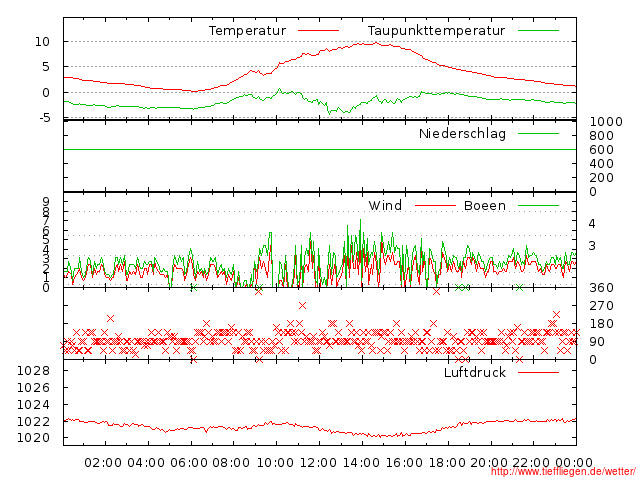Click the 18:00 time axis label

point(447,463)
